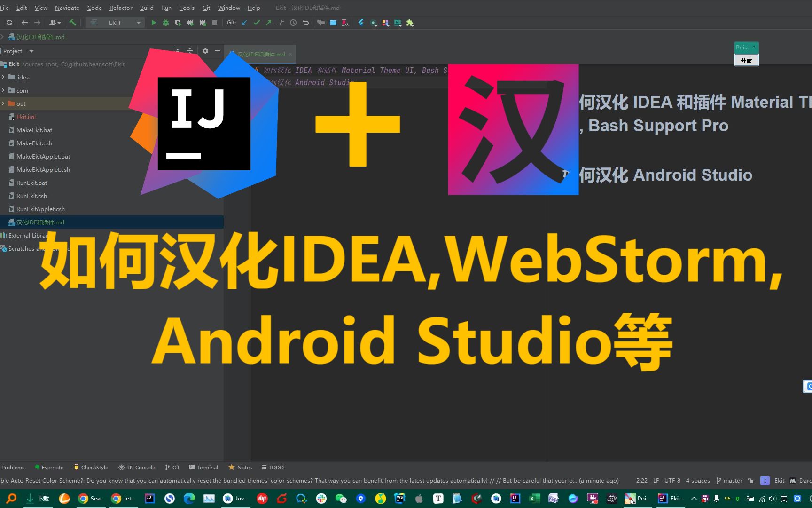Click the Flutter icon in toolbar
Viewport: 812px width, 508px height.
pyautogui.click(x=361, y=23)
